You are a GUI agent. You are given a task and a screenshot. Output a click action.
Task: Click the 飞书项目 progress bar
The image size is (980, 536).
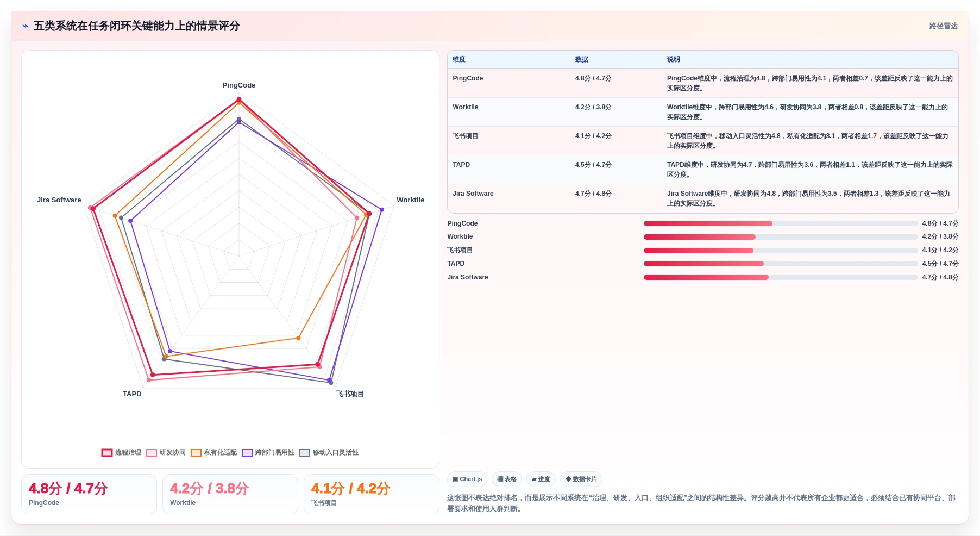point(781,251)
